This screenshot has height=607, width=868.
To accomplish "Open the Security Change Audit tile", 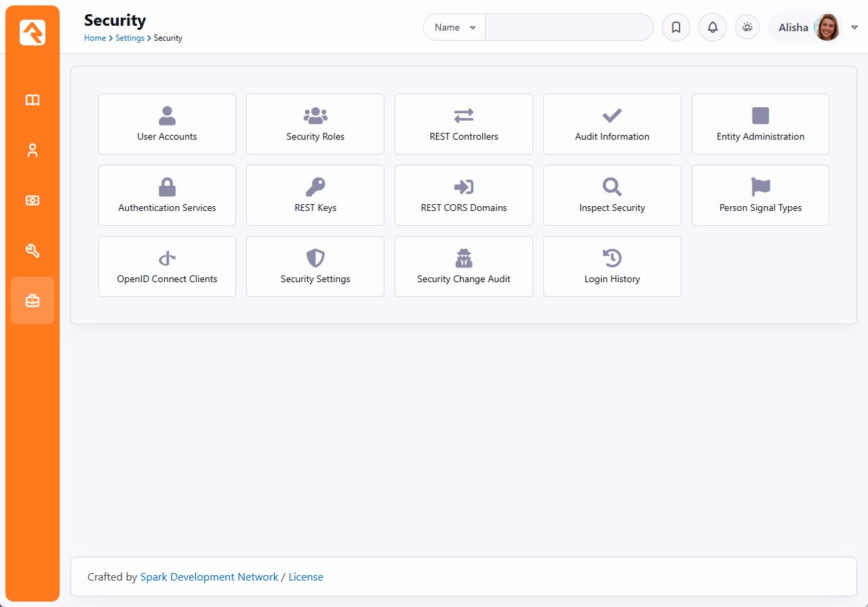I will [464, 267].
